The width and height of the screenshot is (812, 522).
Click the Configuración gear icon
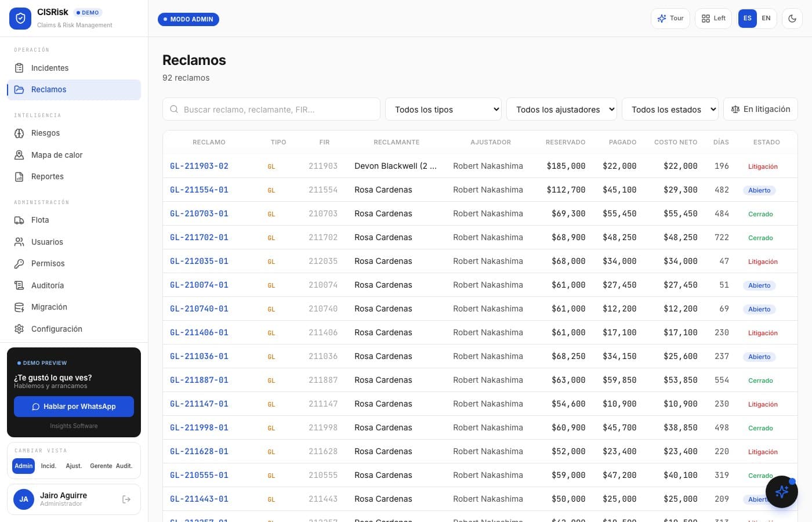(x=19, y=329)
